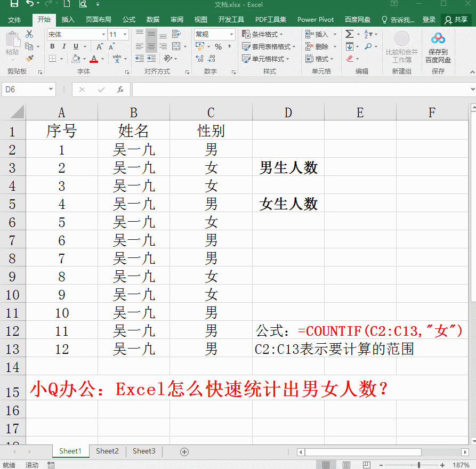Click the 格式刷 format painter icon
This screenshot has height=469, width=476.
pos(30,59)
